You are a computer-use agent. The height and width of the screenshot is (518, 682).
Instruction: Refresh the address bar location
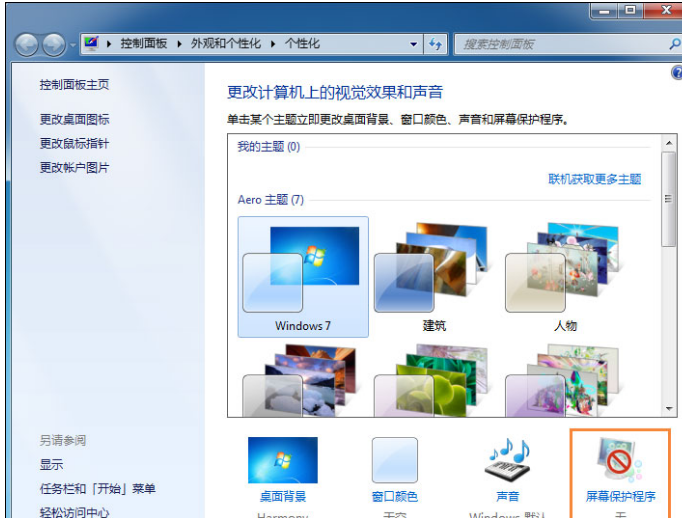[435, 44]
